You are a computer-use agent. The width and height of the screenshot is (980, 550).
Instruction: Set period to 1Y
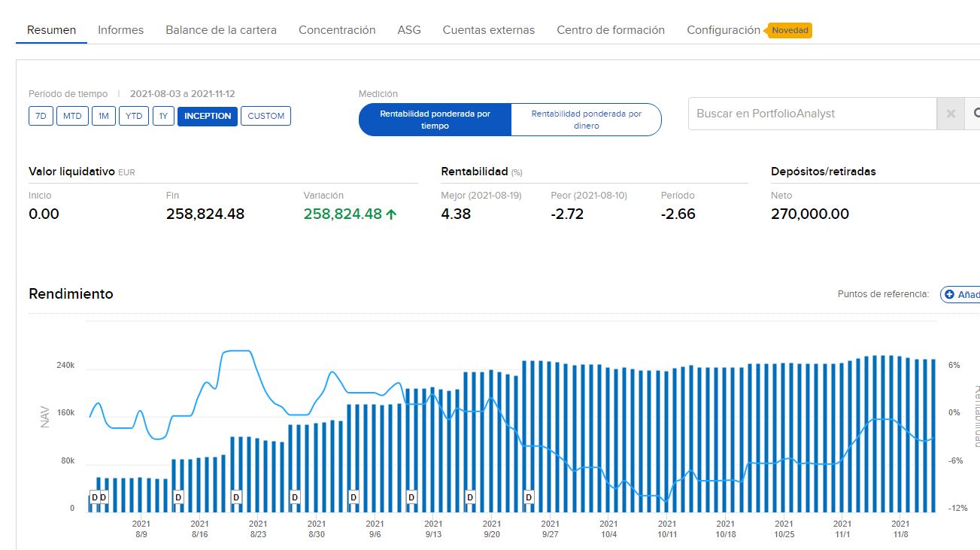163,116
